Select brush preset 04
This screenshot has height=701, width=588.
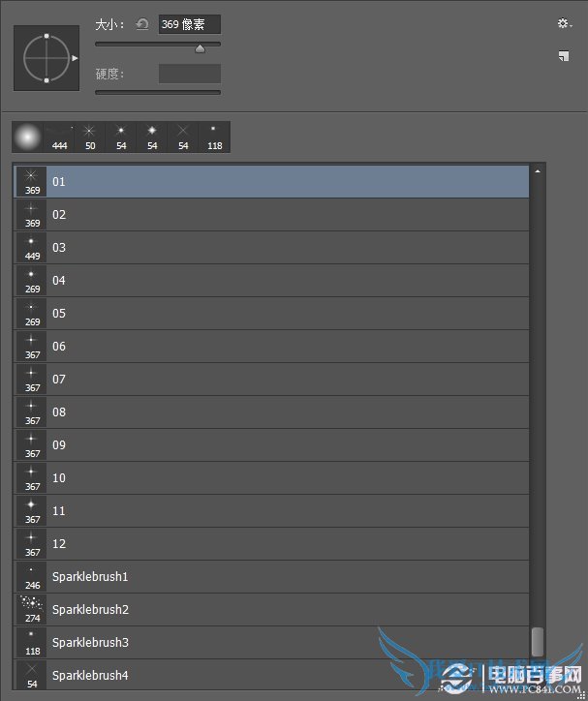(x=272, y=281)
